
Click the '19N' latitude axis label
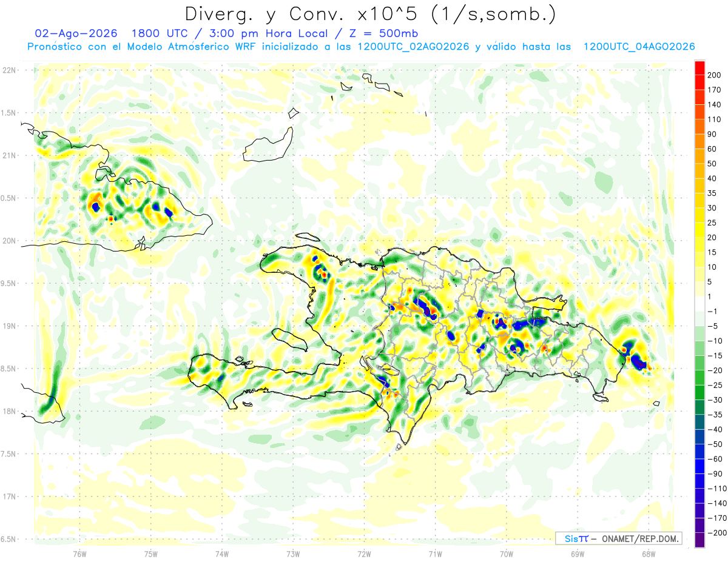click(9, 327)
